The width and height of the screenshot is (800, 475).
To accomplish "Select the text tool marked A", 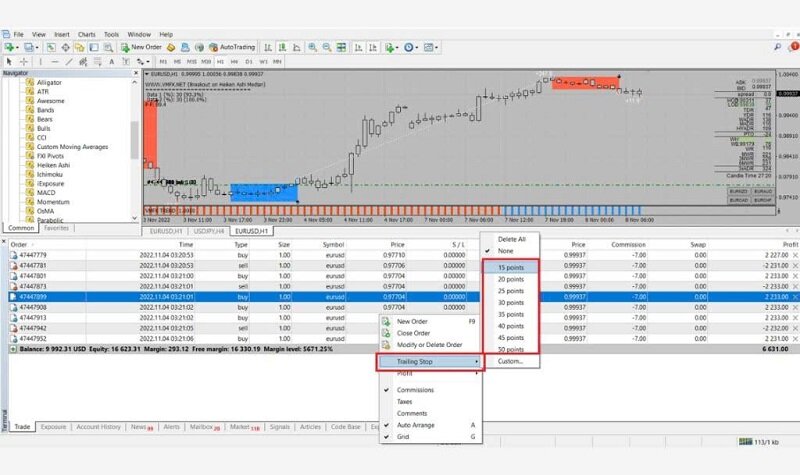I will (x=112, y=61).
